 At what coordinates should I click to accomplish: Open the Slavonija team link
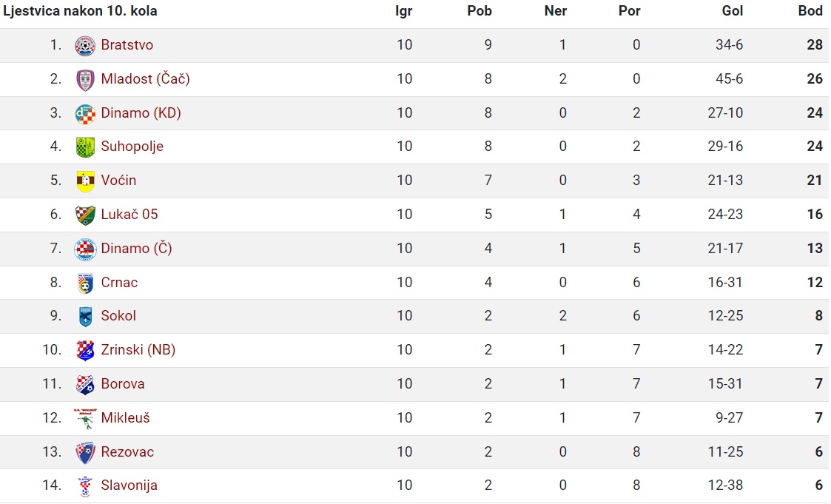click(x=129, y=485)
